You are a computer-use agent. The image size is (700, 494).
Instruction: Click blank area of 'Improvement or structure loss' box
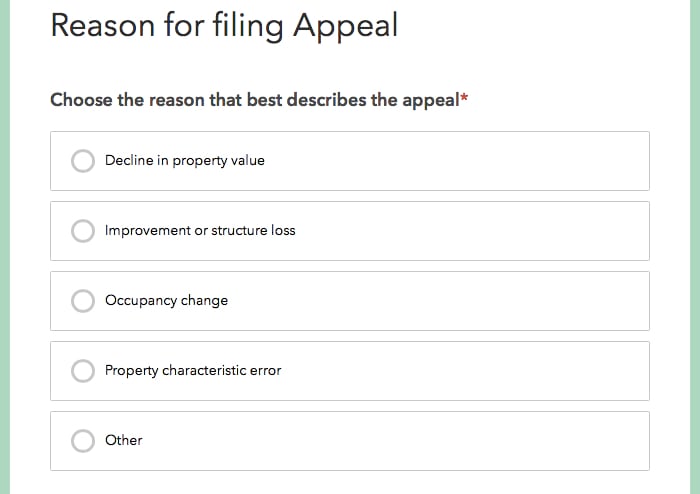point(480,231)
